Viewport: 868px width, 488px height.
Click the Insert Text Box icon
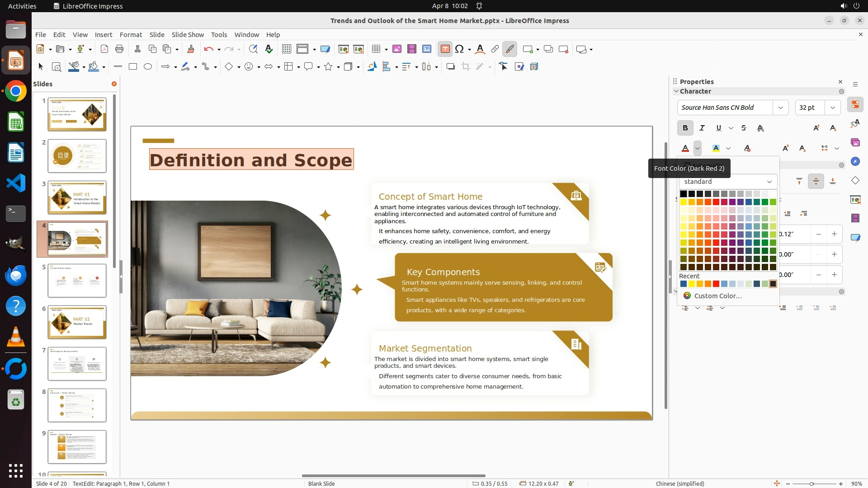click(x=445, y=49)
